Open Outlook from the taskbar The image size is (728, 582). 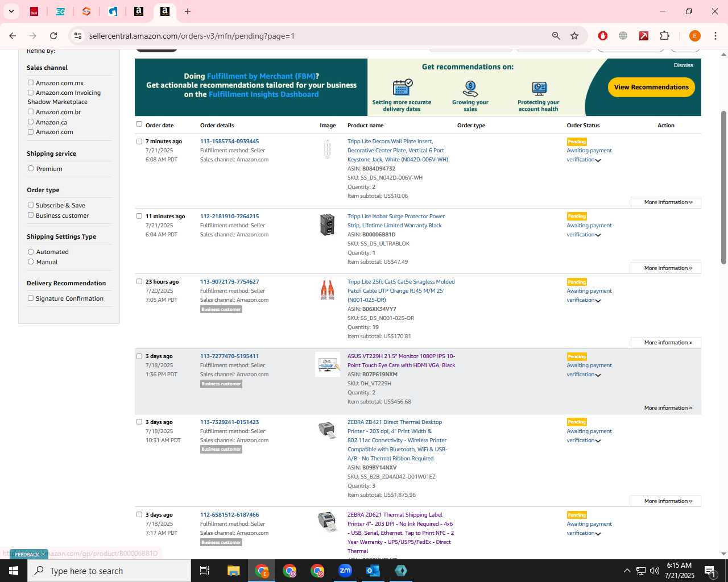click(373, 571)
